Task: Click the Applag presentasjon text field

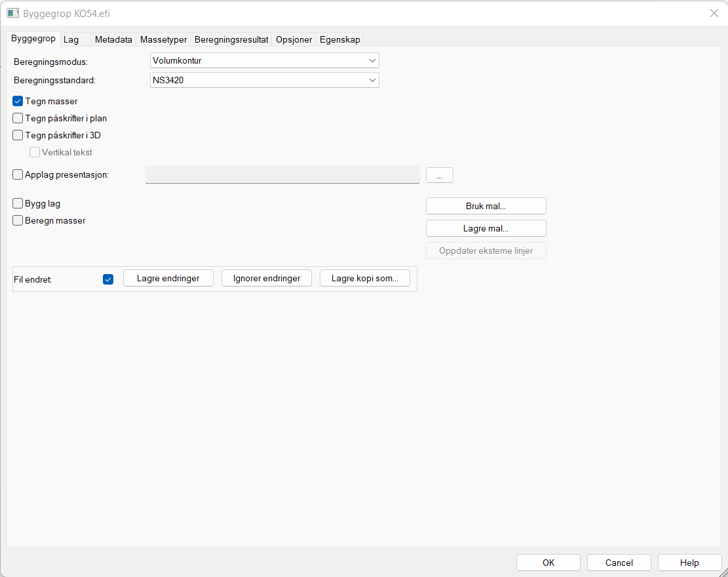Action: [282, 175]
